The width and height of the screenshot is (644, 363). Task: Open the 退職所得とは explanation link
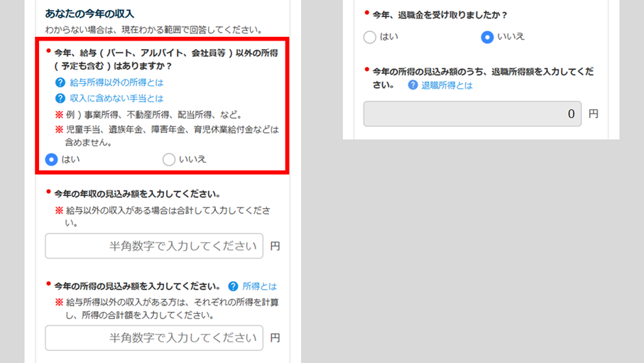[x=447, y=85]
